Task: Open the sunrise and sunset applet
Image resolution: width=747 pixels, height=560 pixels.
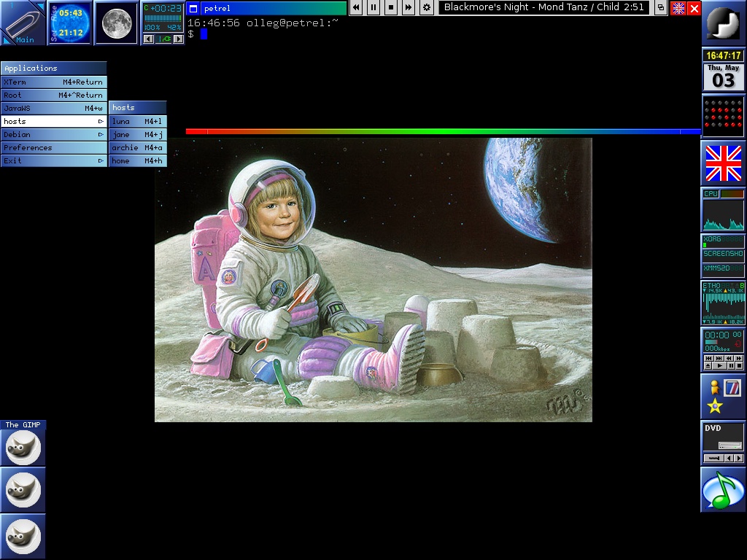Action: 70,23
